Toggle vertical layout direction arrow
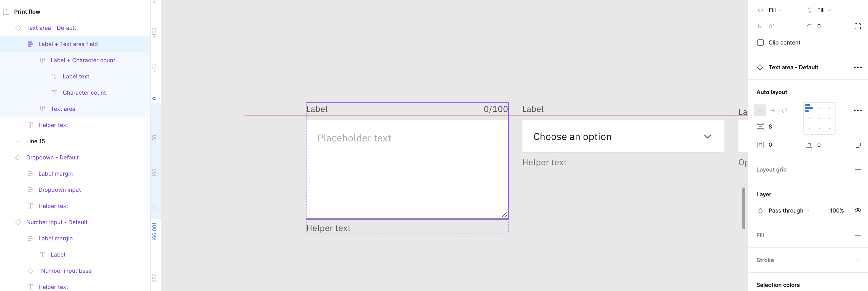The height and width of the screenshot is (291, 868). click(760, 110)
